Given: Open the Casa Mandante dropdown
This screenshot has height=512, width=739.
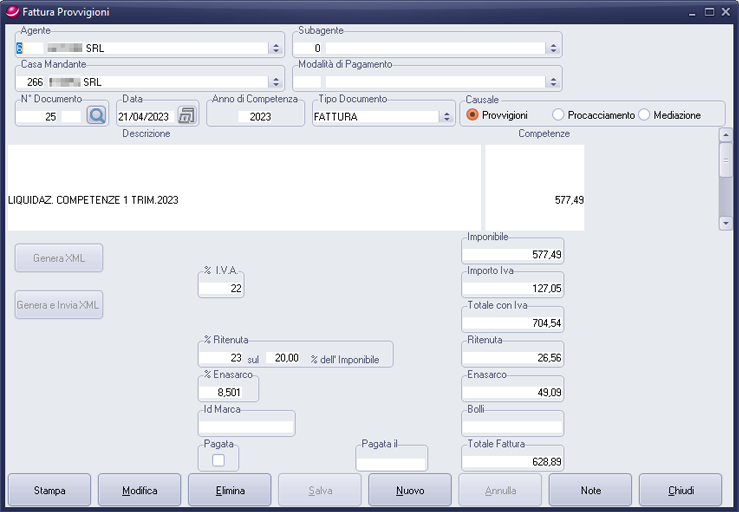Looking at the screenshot, I should 275,82.
